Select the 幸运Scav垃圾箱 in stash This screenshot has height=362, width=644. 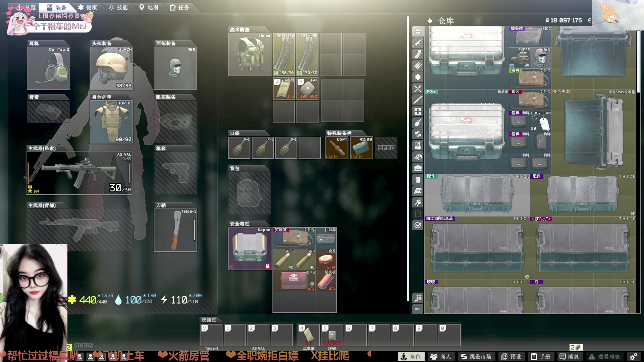point(593,131)
